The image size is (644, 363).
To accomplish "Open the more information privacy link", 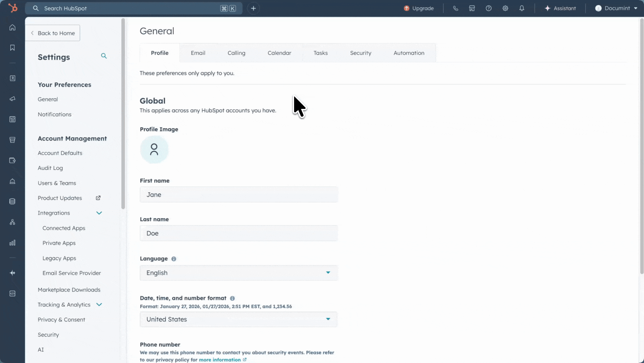I will 220,360.
